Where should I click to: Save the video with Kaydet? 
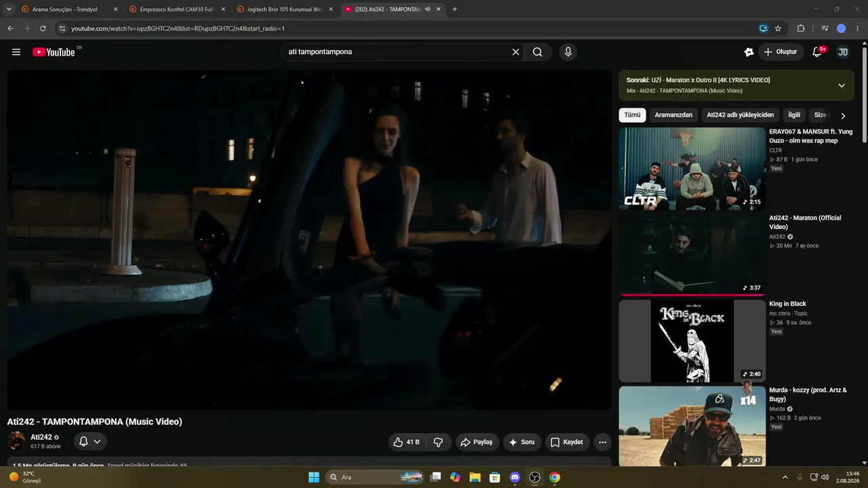(x=567, y=442)
